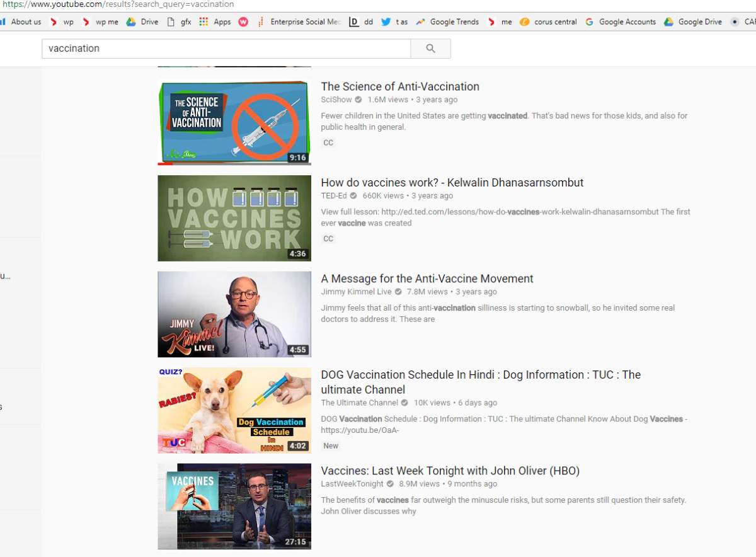Open the 'wp' bookmark
Screen dimensions: 756x557
(61, 21)
